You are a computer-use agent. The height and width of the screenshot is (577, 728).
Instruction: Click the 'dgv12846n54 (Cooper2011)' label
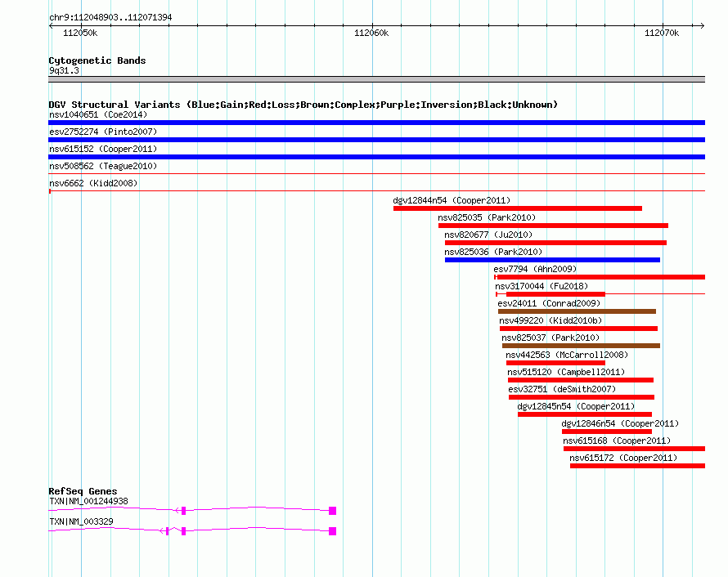click(620, 423)
